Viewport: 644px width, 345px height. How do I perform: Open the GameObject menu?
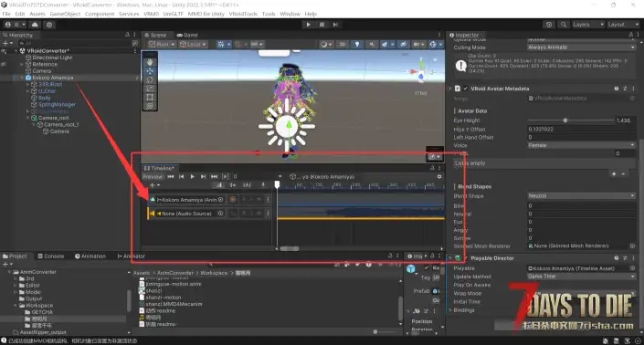pyautogui.click(x=65, y=14)
